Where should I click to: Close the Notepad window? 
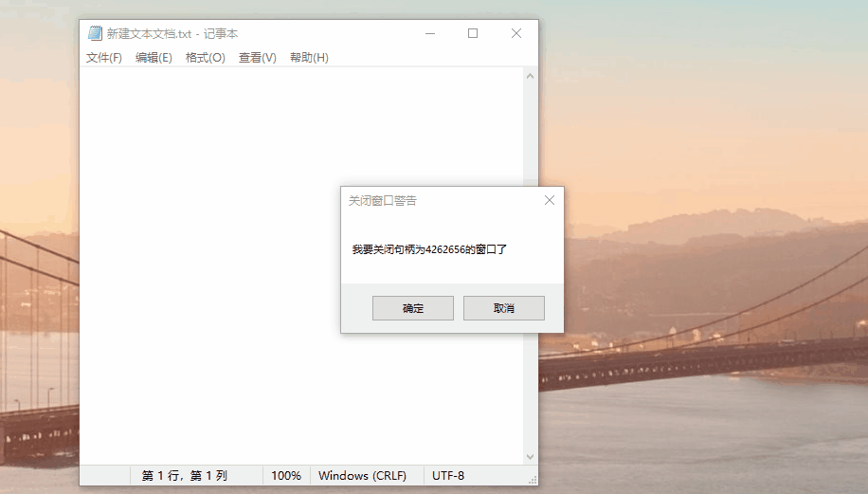515,33
